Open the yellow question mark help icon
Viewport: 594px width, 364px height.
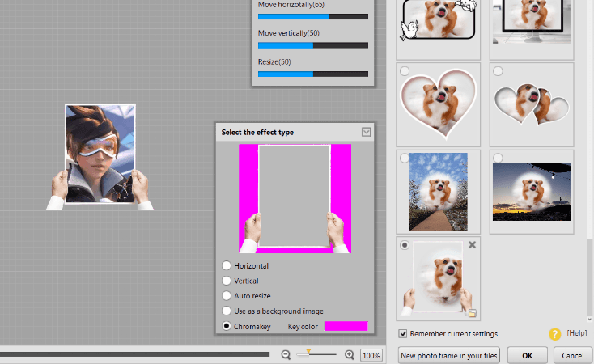tap(554, 334)
